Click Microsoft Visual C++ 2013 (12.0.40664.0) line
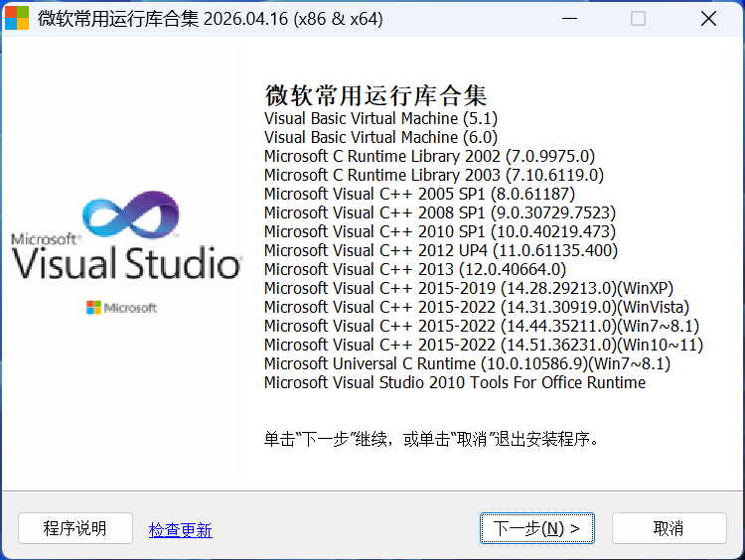Viewport: 745px width, 560px height. click(x=415, y=269)
